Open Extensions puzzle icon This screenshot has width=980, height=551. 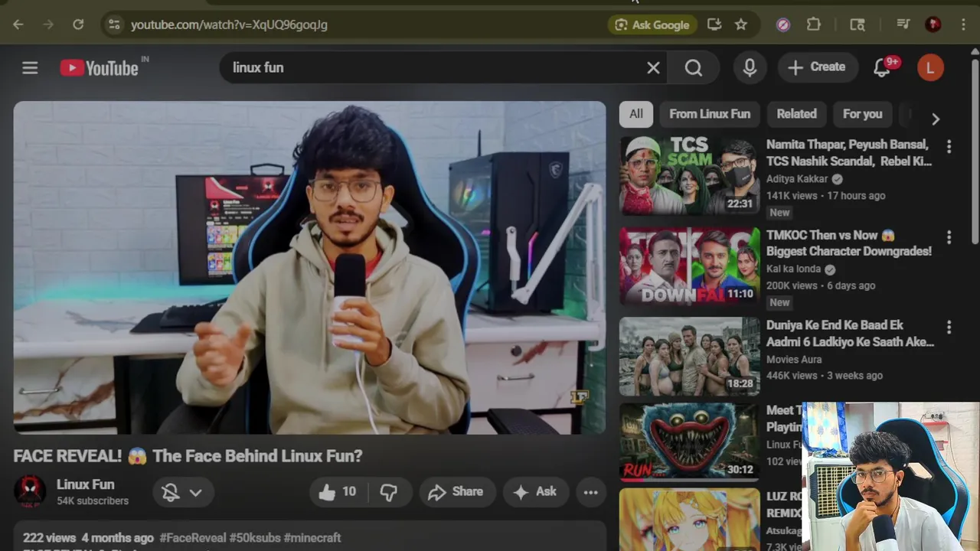[814, 24]
